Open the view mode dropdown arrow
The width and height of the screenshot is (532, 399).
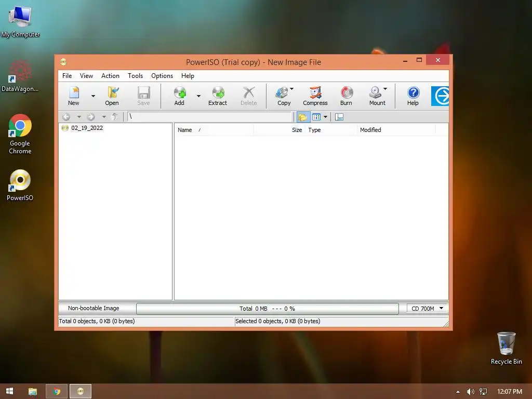pos(325,117)
